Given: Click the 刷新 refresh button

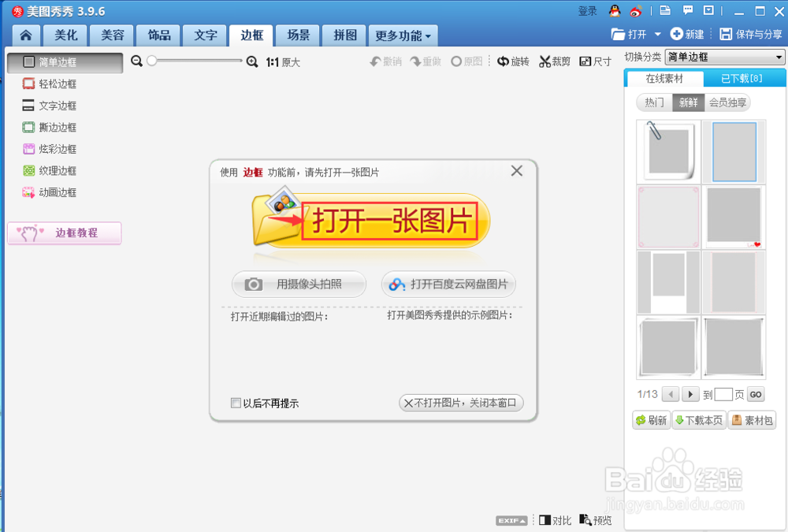Looking at the screenshot, I should coord(652,420).
